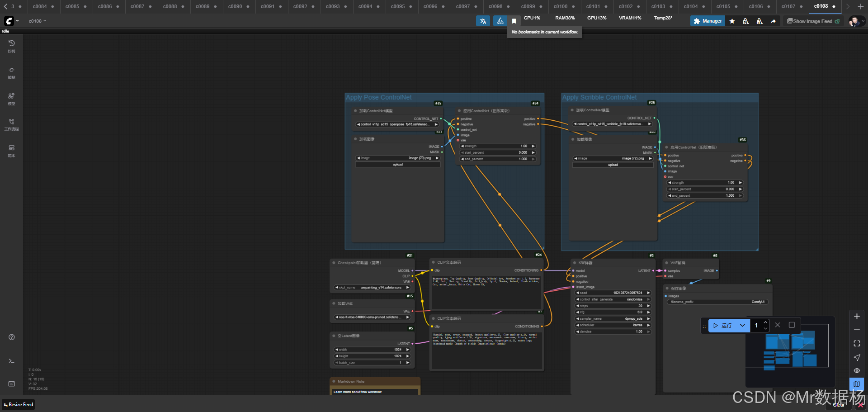Open the user avatar account dropdown
Screen dimensions: 868x412
(857, 21)
